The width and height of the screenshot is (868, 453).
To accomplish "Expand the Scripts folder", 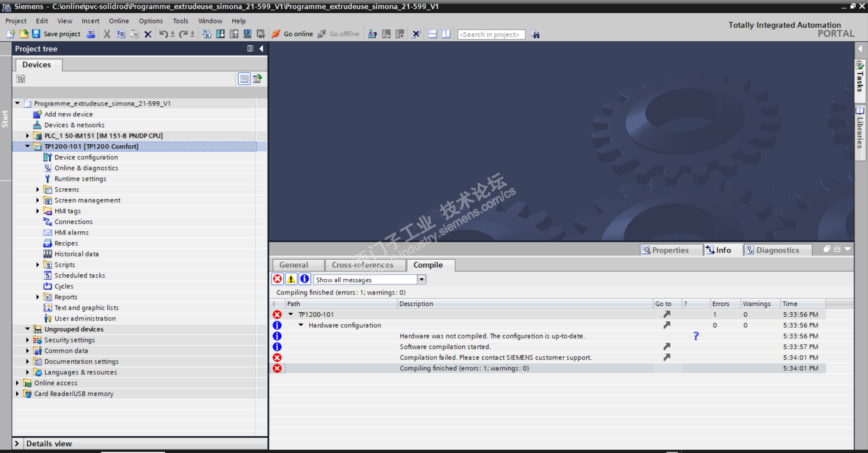I will 38,265.
